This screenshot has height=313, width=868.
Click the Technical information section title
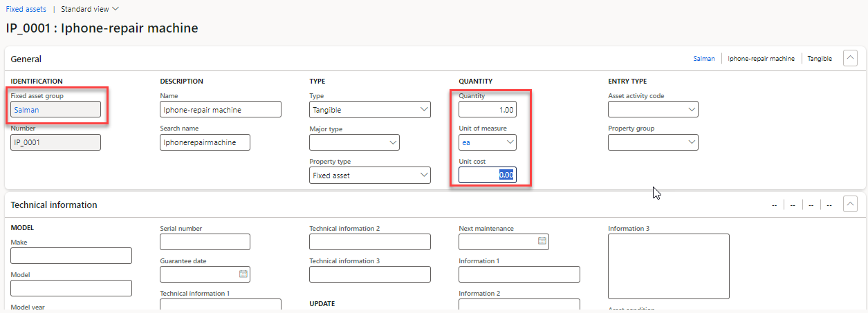point(54,205)
